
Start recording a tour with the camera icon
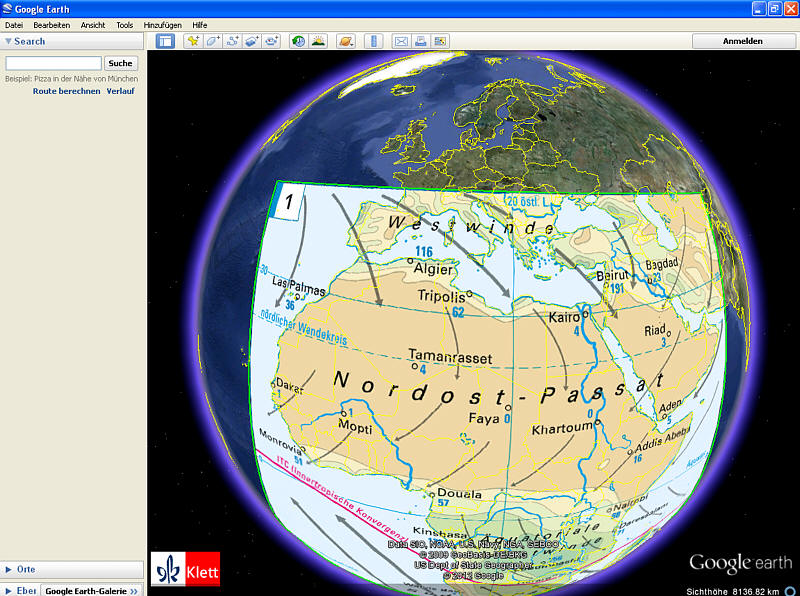[x=272, y=41]
